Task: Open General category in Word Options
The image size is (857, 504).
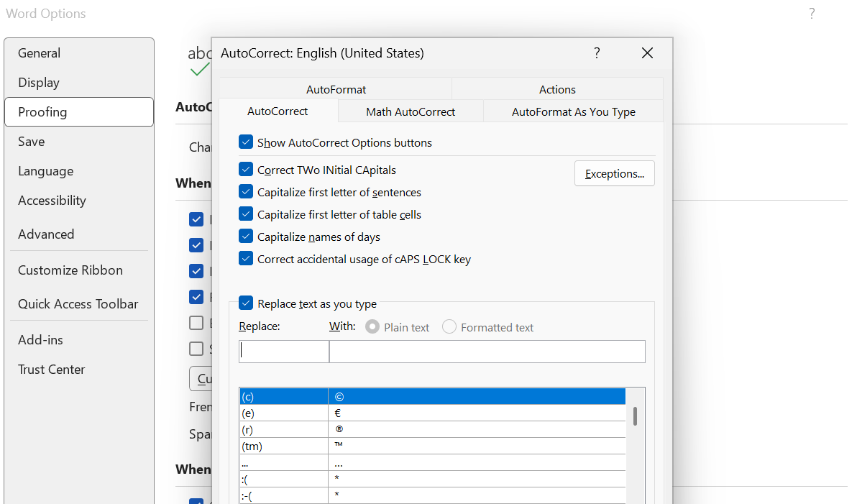Action: point(78,53)
